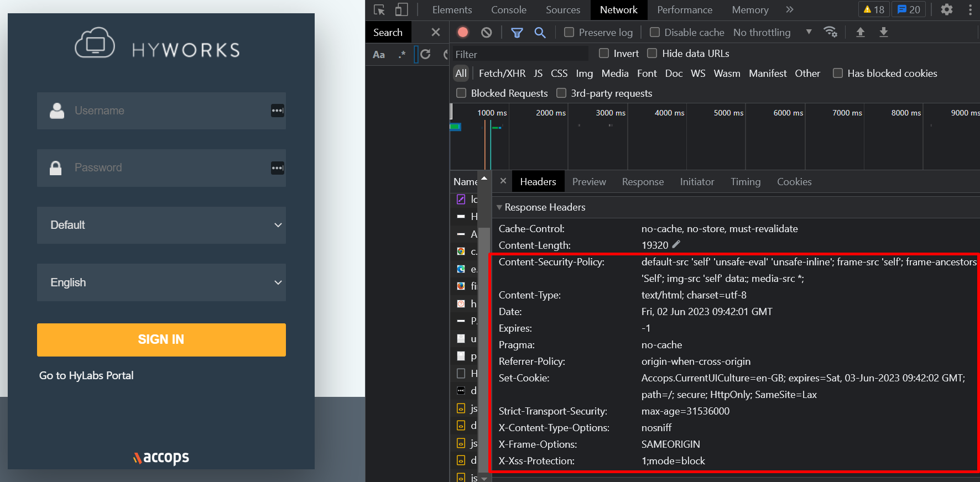Click the Password field password-manager icon

coord(278,168)
